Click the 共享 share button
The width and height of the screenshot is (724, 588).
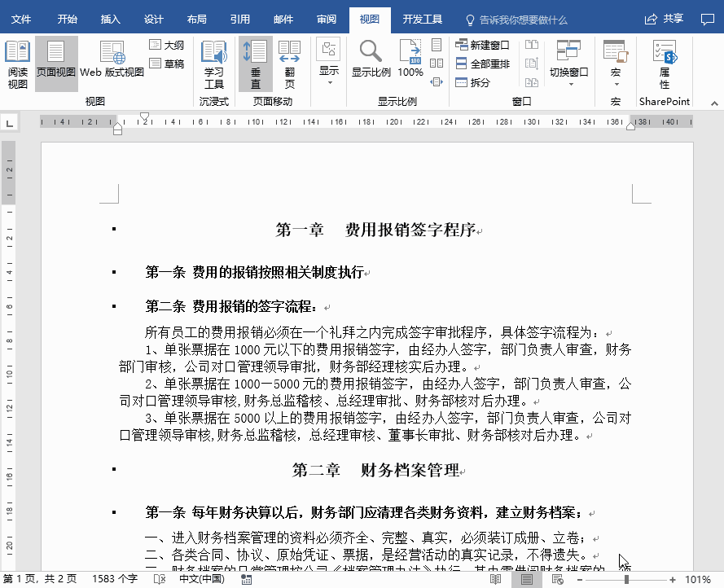664,19
